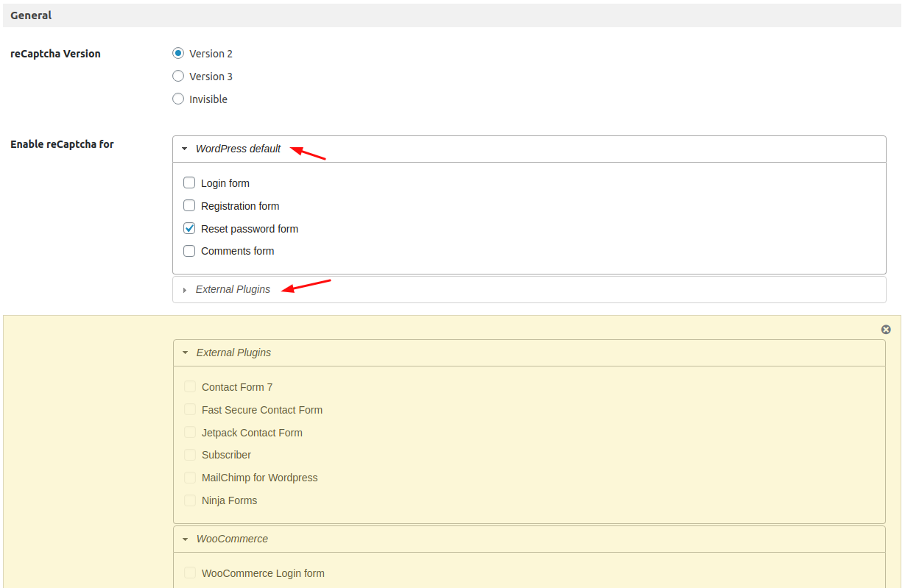Select the Version 3 radio button

pos(178,76)
